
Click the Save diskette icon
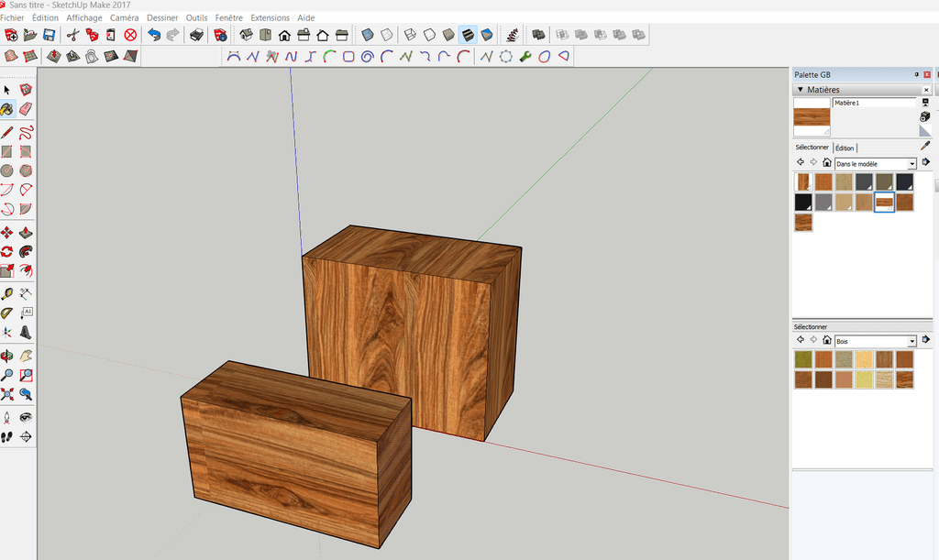[49, 35]
